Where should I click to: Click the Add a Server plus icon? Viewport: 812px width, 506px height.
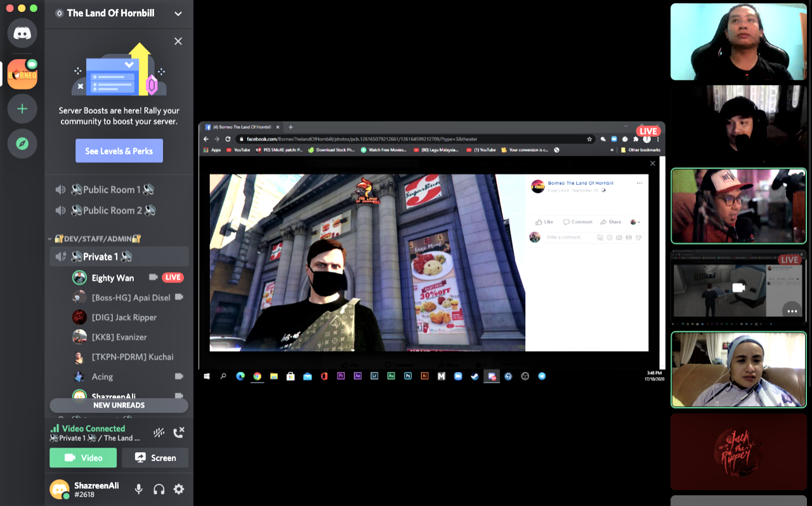click(22, 109)
